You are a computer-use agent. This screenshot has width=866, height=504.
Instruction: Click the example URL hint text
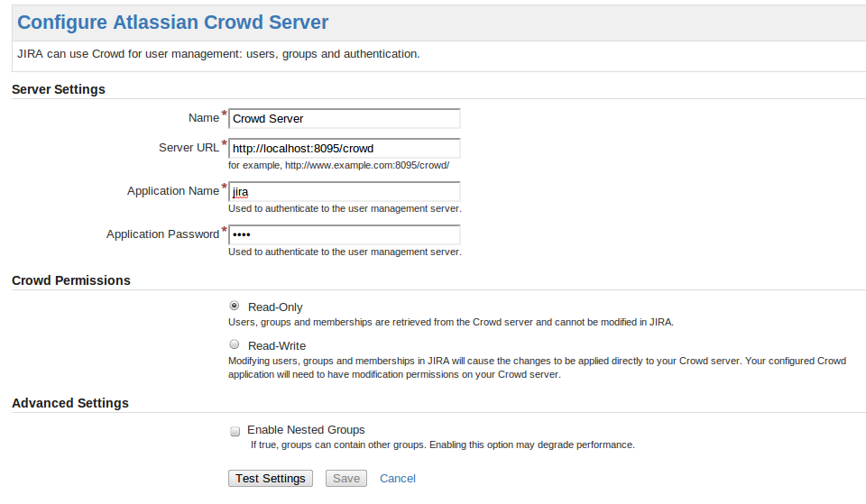pyautogui.click(x=338, y=165)
